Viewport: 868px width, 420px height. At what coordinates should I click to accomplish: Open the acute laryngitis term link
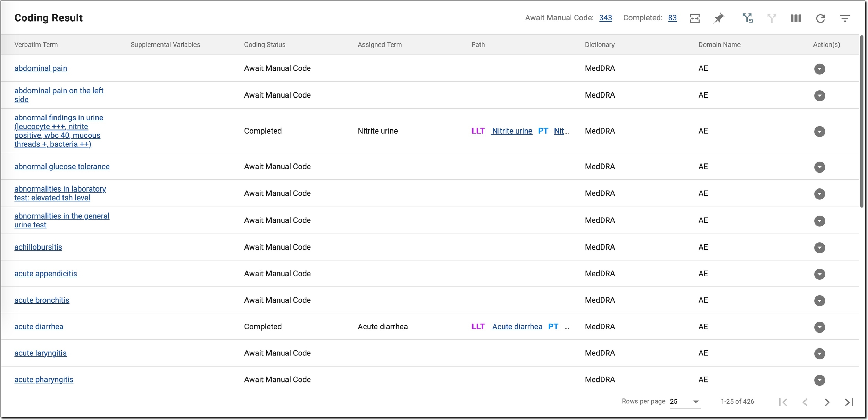tap(40, 353)
